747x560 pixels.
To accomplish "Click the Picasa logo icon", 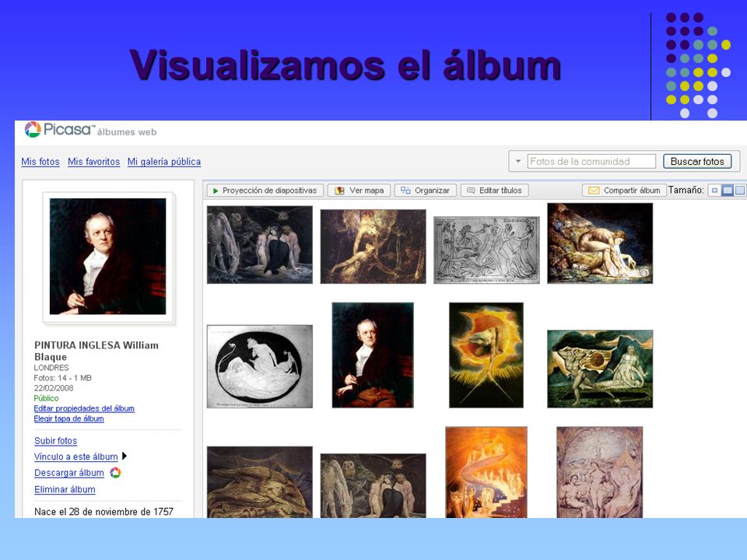I will 33,130.
